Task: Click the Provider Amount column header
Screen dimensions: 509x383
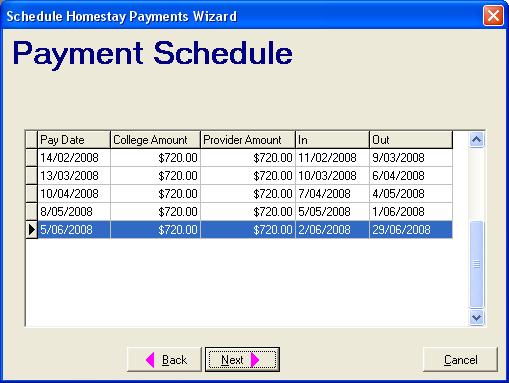Action: click(248, 140)
